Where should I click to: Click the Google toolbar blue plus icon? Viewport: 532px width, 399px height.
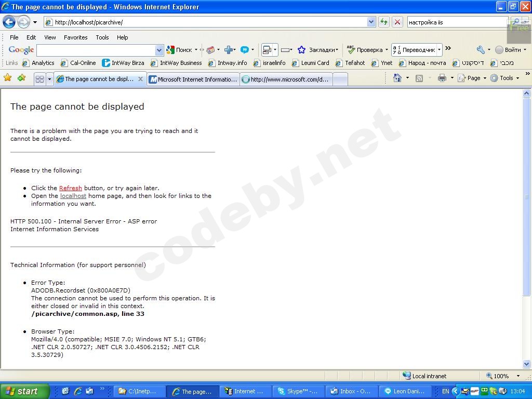pyautogui.click(x=229, y=50)
